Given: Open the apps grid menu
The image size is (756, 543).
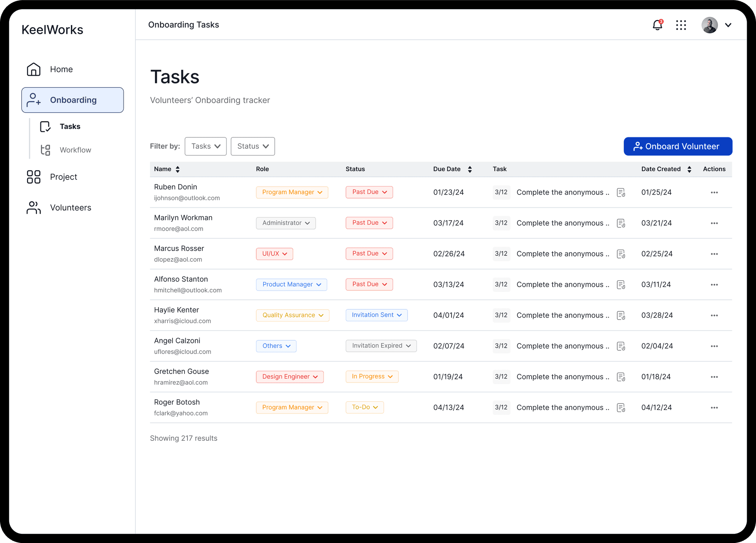Looking at the screenshot, I should (x=681, y=25).
